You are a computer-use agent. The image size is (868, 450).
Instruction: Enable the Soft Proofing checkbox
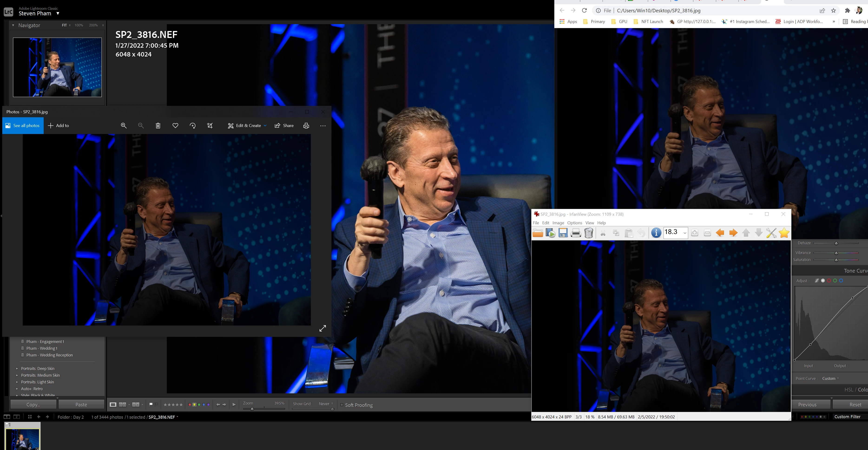click(342, 405)
